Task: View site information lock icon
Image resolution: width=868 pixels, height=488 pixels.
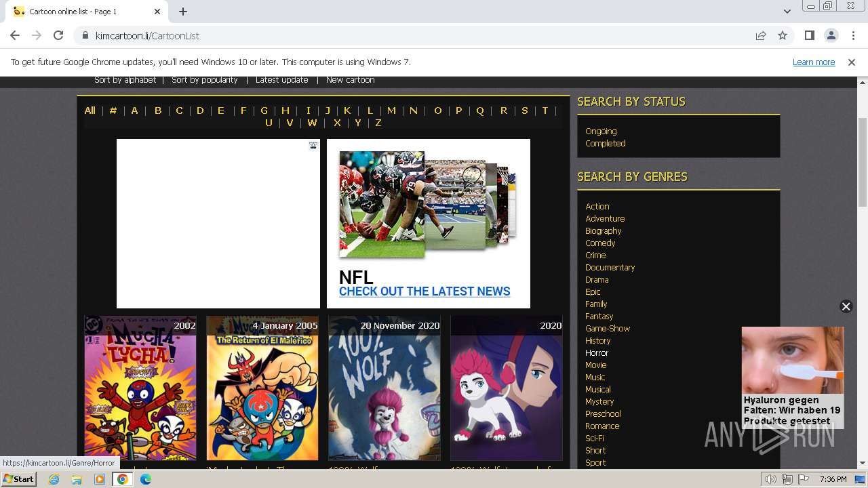Action: coord(85,35)
